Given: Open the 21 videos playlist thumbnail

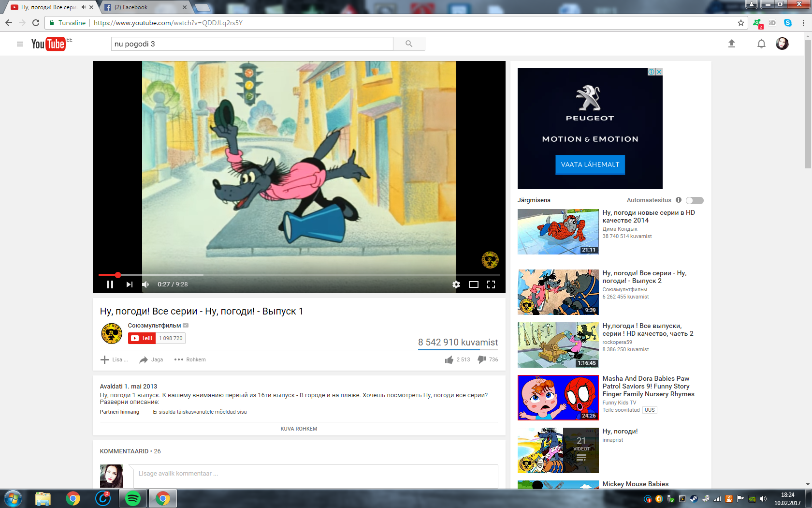Looking at the screenshot, I should tap(558, 450).
